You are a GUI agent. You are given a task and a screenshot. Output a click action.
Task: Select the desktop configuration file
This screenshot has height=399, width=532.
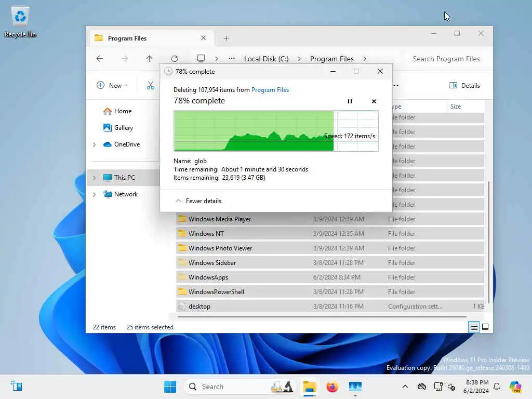point(330,307)
